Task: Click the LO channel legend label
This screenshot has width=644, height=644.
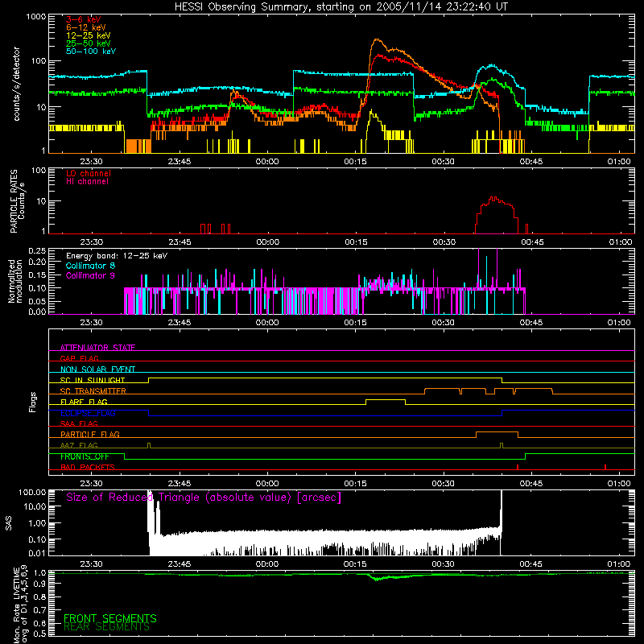Action: click(89, 173)
